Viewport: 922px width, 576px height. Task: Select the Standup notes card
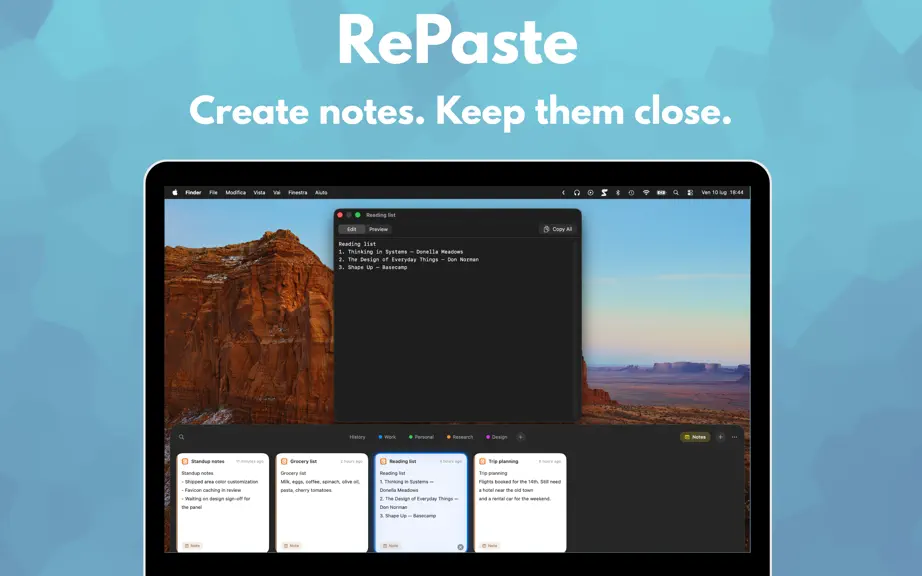223,503
